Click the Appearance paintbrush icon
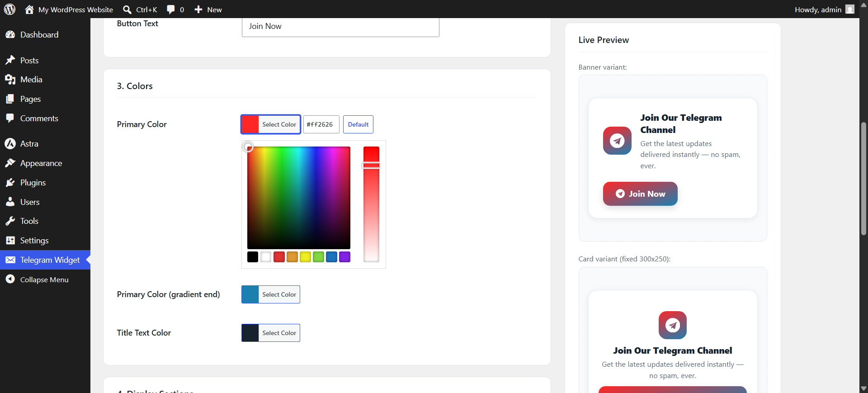This screenshot has height=393, width=868. [10, 163]
